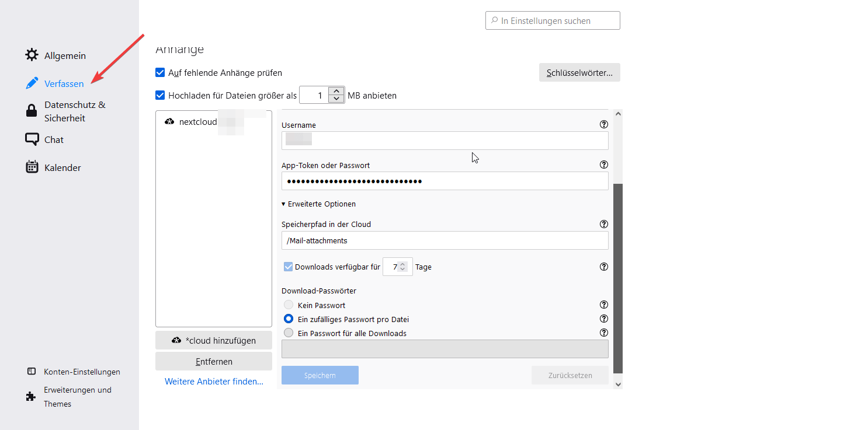Click the help icon next to Username
Viewport: 868px width, 430px height.
click(604, 124)
